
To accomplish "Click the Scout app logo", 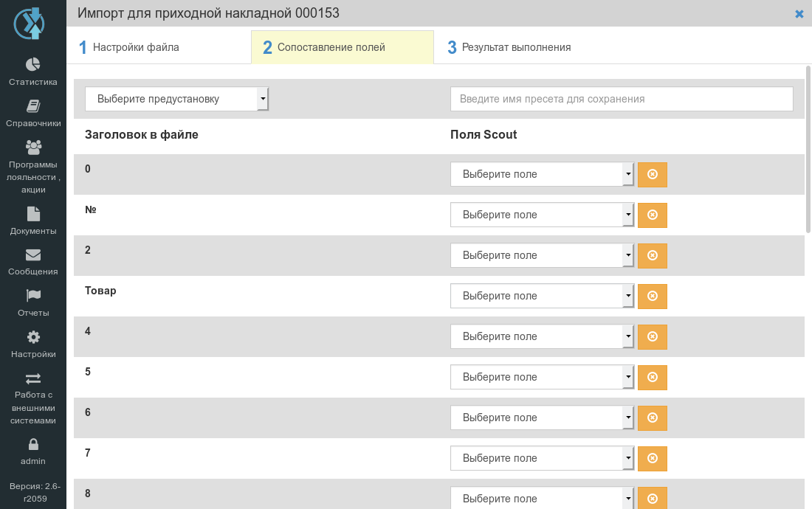I will [x=30, y=24].
